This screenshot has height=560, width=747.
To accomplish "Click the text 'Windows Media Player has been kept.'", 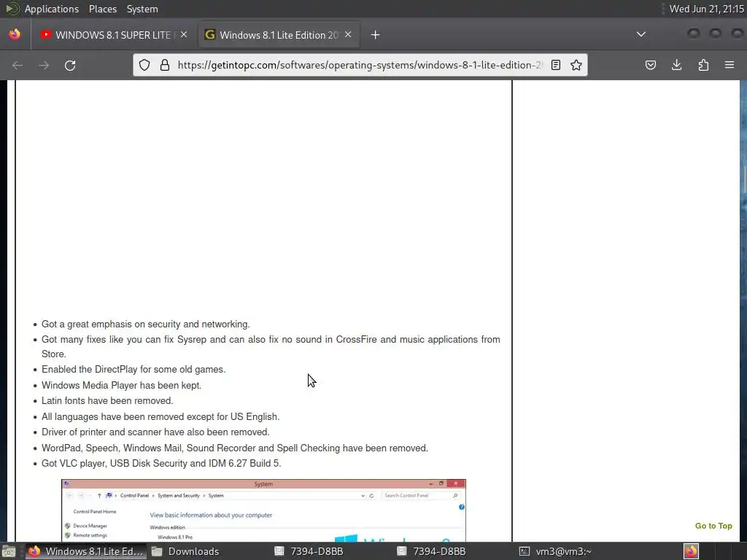I will click(122, 385).
